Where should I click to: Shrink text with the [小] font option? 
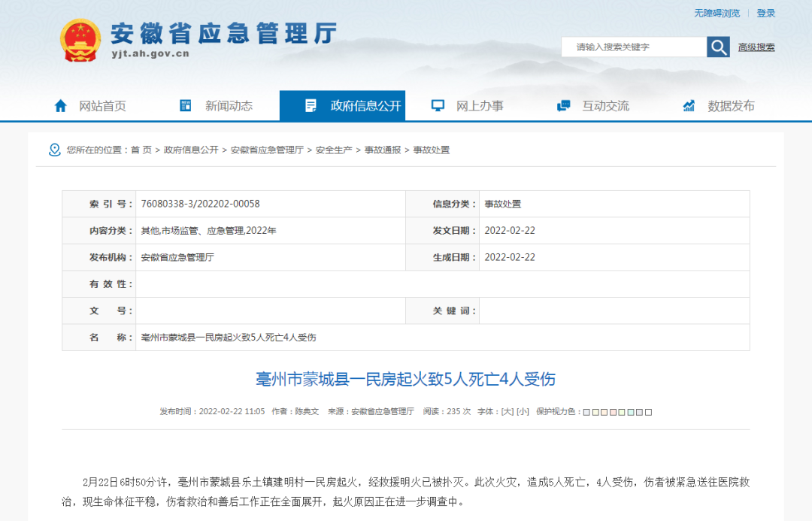point(522,411)
